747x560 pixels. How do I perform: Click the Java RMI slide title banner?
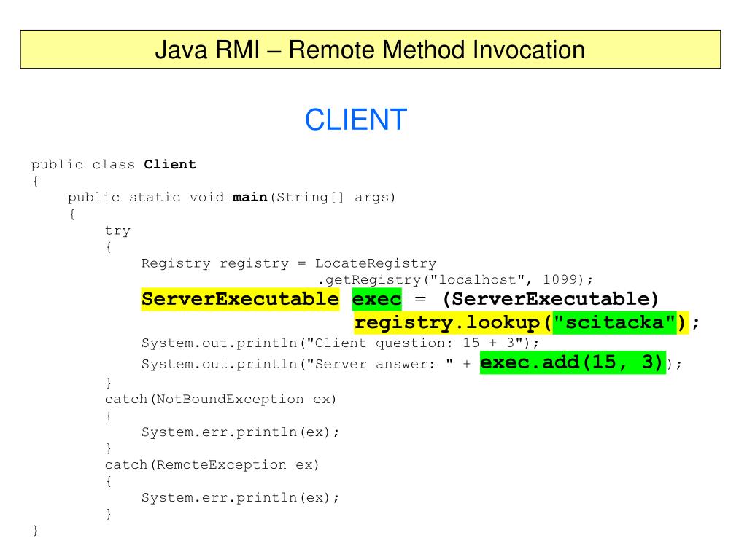pos(370,50)
